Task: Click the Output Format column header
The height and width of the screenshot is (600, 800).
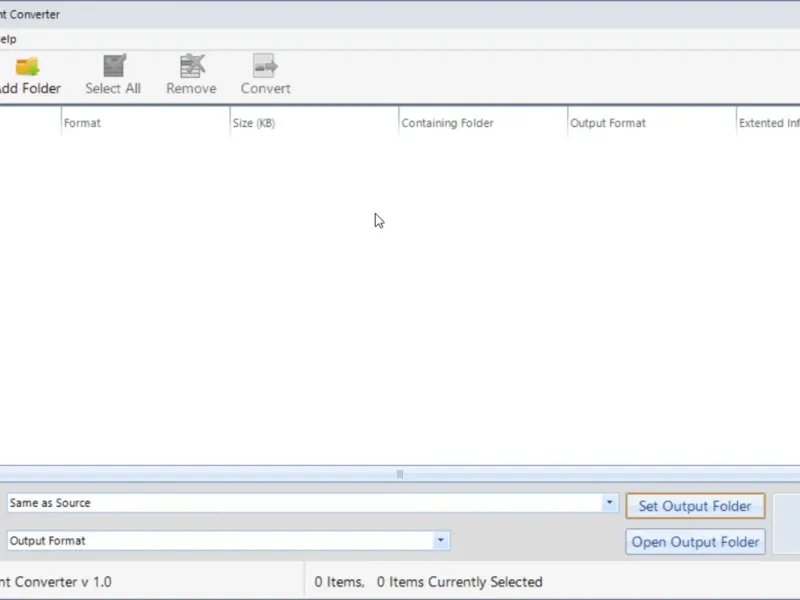Action: click(x=652, y=123)
